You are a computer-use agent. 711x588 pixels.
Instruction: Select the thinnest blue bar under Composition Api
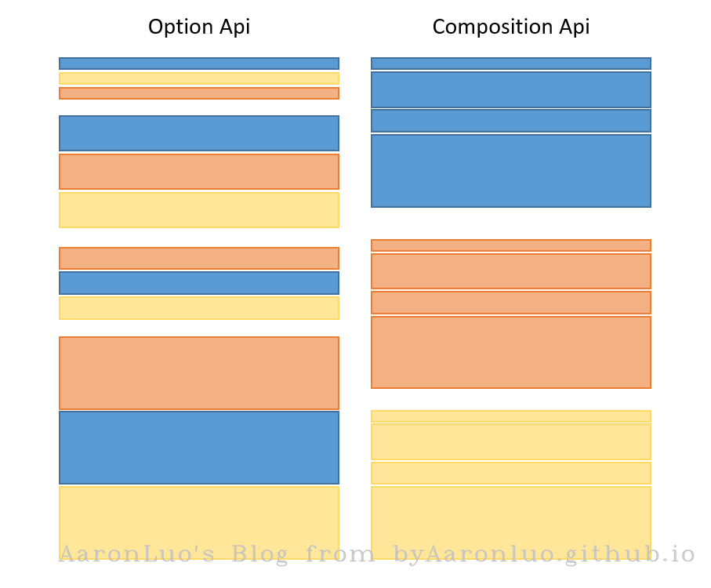(x=510, y=64)
